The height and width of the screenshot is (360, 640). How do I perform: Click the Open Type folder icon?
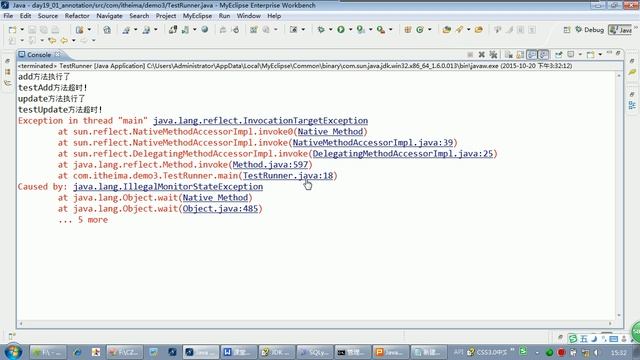tap(447, 29)
